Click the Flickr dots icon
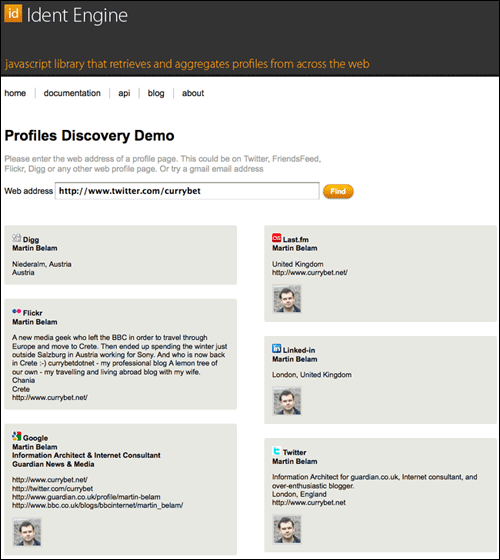 (x=16, y=311)
